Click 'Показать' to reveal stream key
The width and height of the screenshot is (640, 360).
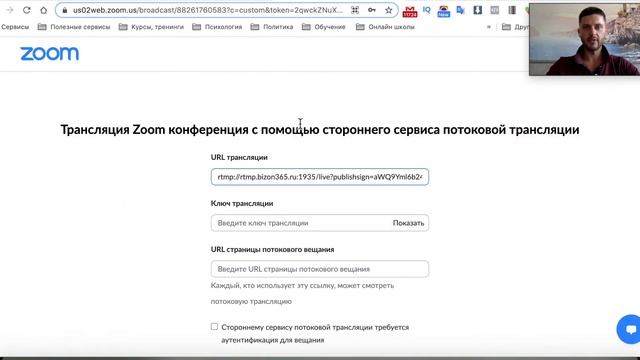[x=408, y=223]
